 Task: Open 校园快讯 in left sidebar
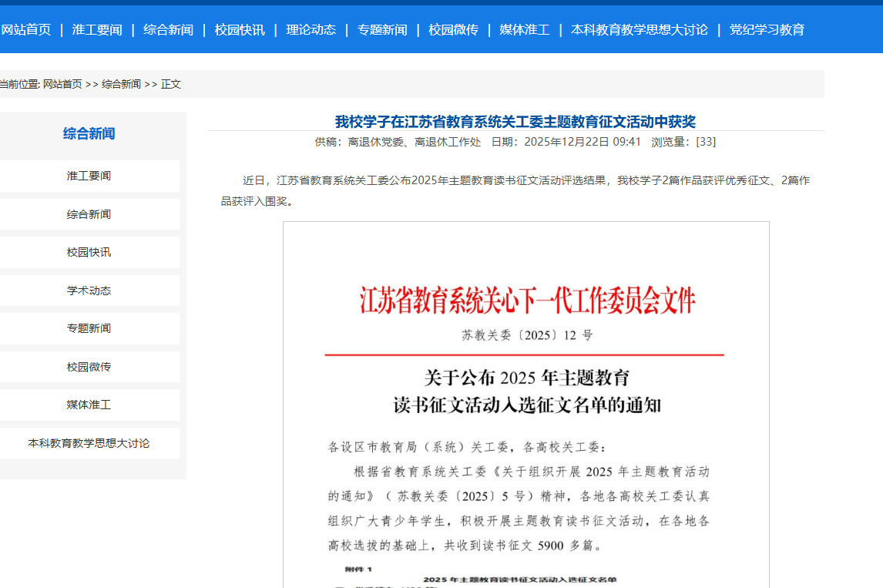89,252
